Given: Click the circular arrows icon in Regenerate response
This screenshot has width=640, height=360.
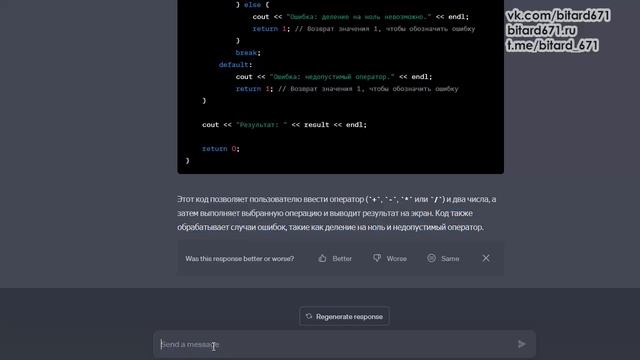Looking at the screenshot, I should 309,316.
